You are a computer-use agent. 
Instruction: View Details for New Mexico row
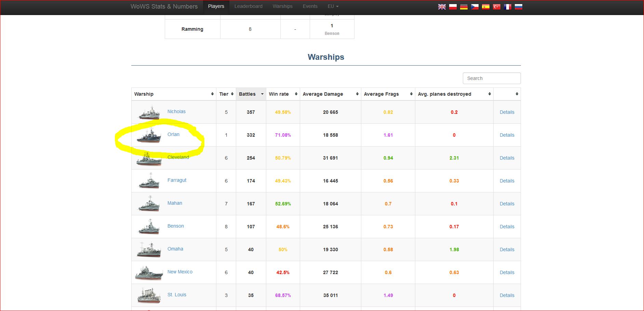point(507,272)
